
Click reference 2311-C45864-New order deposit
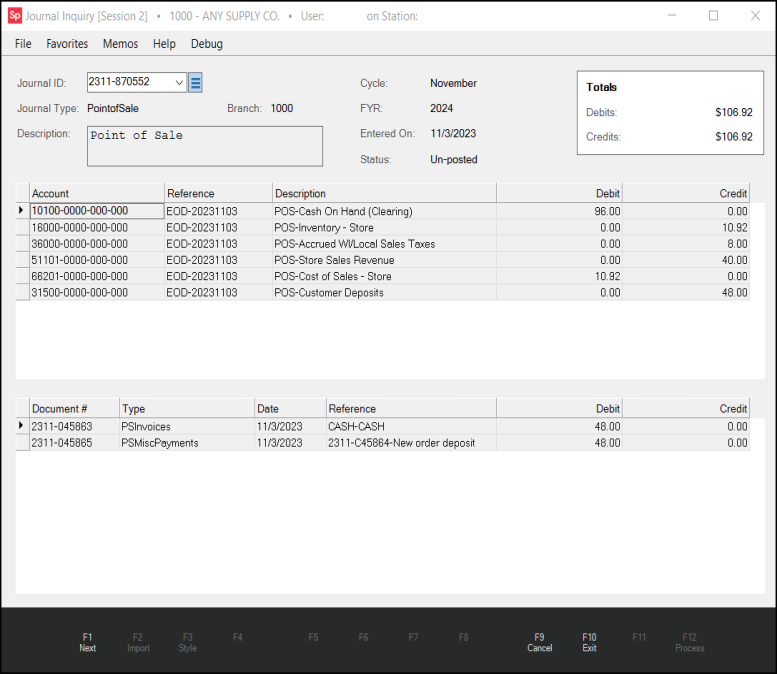[411, 443]
